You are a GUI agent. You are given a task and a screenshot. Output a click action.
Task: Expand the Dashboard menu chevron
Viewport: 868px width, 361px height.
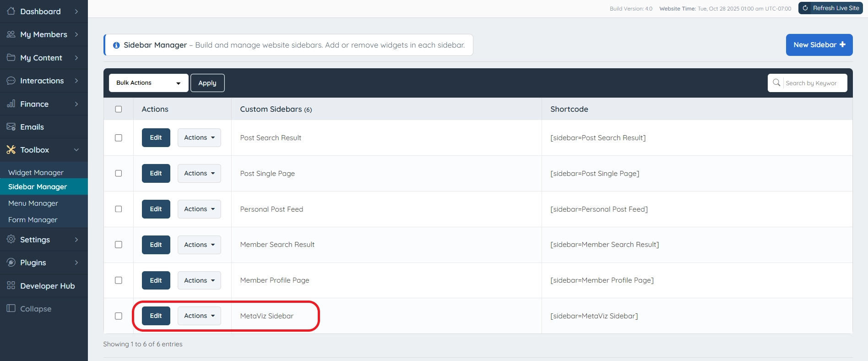[76, 11]
